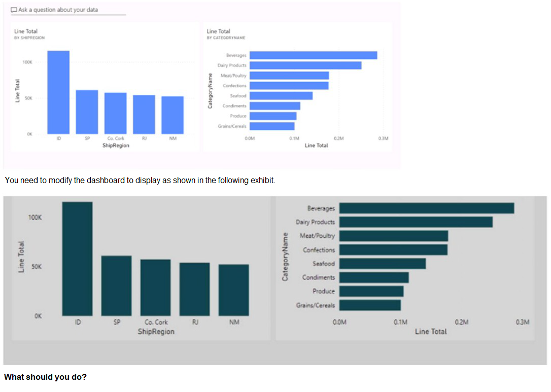Select the dark teal ID bar in exhibit

(77, 259)
